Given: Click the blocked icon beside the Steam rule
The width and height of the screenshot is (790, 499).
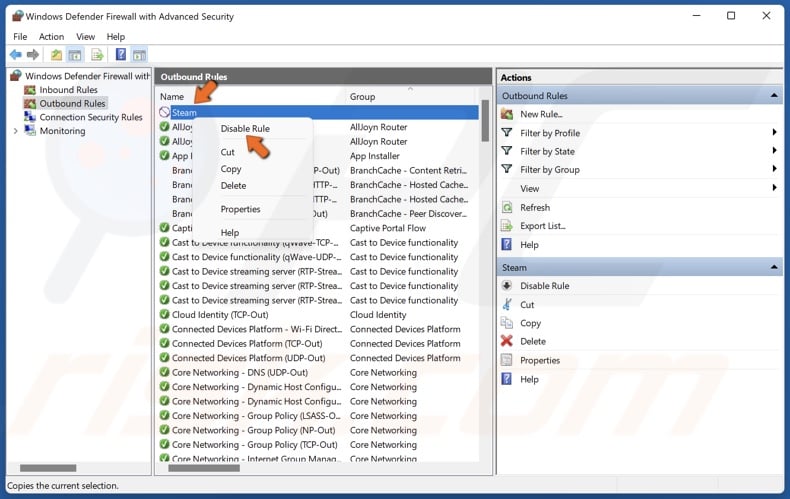Looking at the screenshot, I should tap(164, 113).
